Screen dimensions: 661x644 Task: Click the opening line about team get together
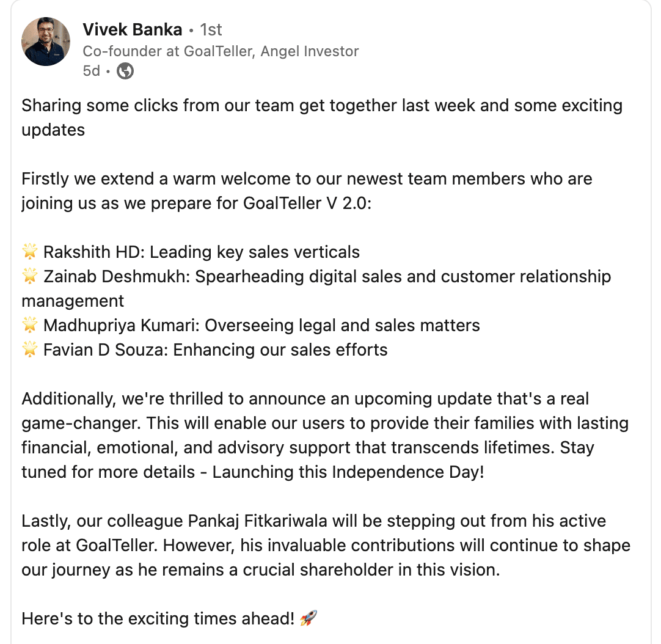coord(322,118)
